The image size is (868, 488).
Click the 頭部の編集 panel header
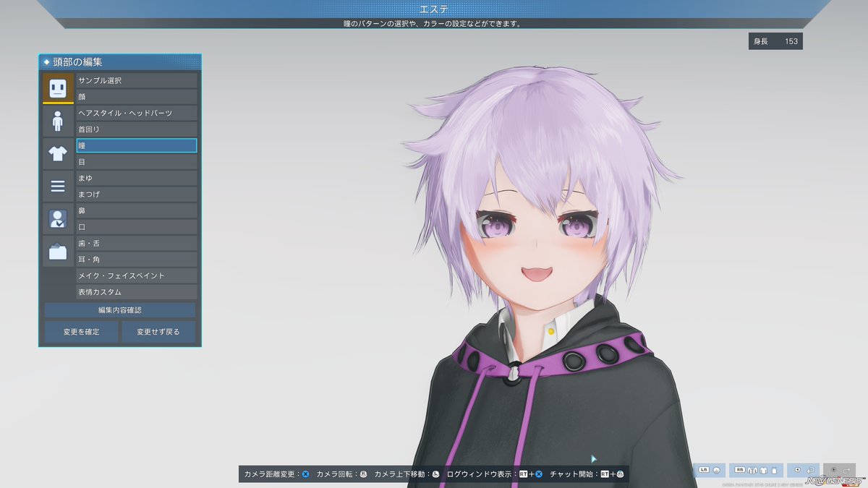click(120, 62)
